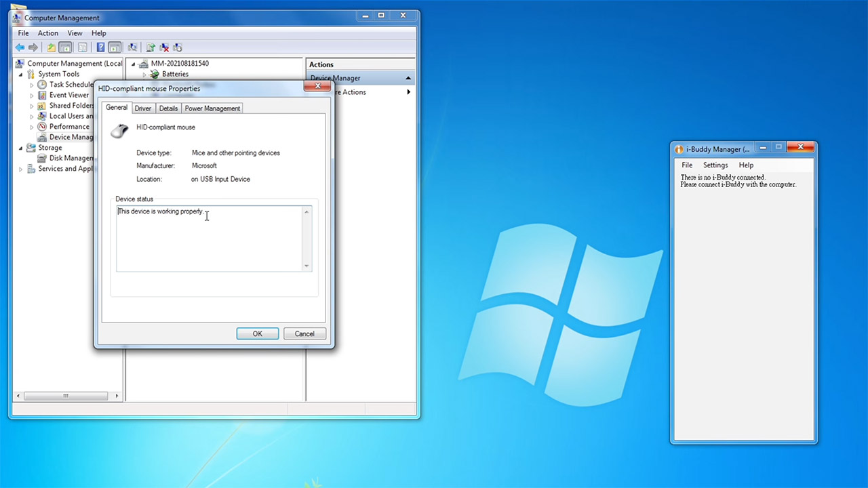This screenshot has width=868, height=488.
Task: Click the Update Driver Software toolbar icon
Action: coord(151,47)
